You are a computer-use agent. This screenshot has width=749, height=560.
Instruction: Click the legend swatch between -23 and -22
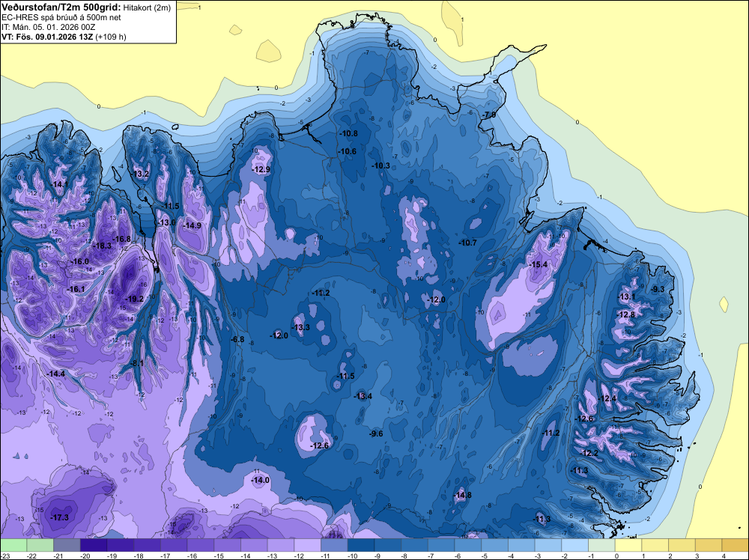click(x=13, y=545)
